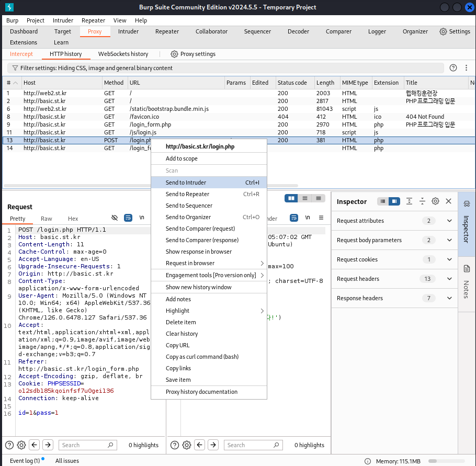Go to previous search match in Request pane
Screen dimensions: 476x466
click(x=35, y=445)
